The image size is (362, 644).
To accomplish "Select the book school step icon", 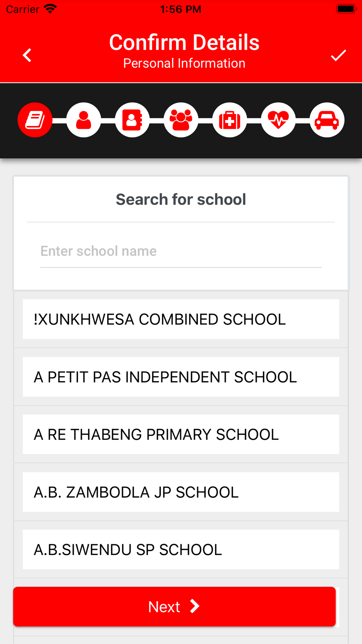I will [x=35, y=120].
